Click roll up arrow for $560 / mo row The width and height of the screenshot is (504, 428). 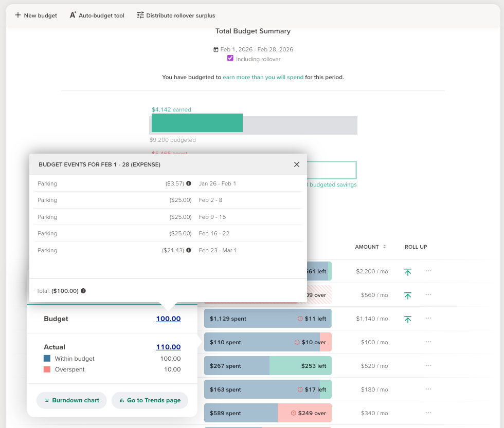407,295
